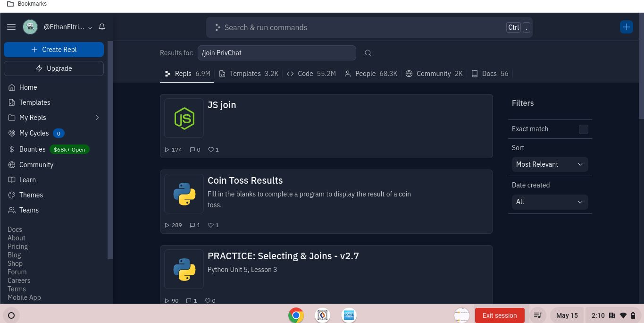Click the Python icon for Coin Toss Results
This screenshot has height=323, width=644.
tap(184, 194)
